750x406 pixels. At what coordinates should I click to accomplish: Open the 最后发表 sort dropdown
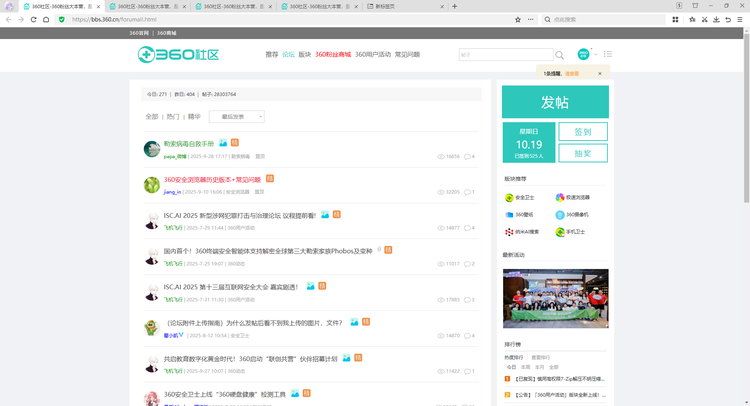coord(237,117)
